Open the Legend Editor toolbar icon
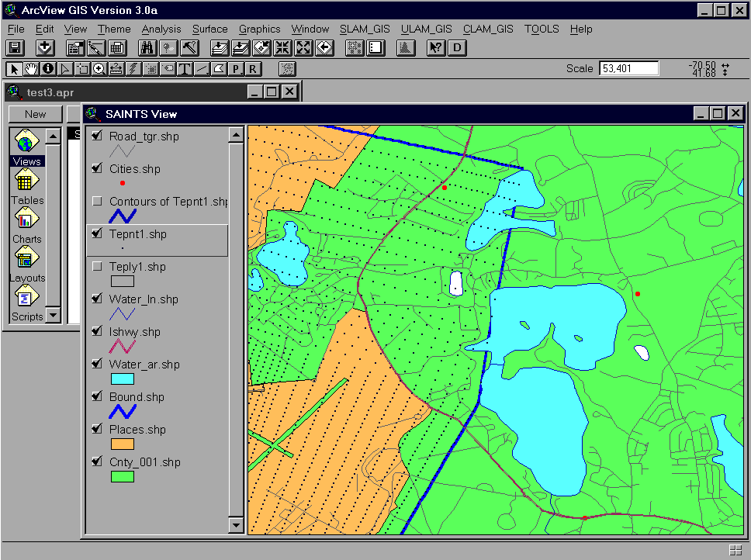Viewport: 751px width, 560px height. (x=95, y=47)
